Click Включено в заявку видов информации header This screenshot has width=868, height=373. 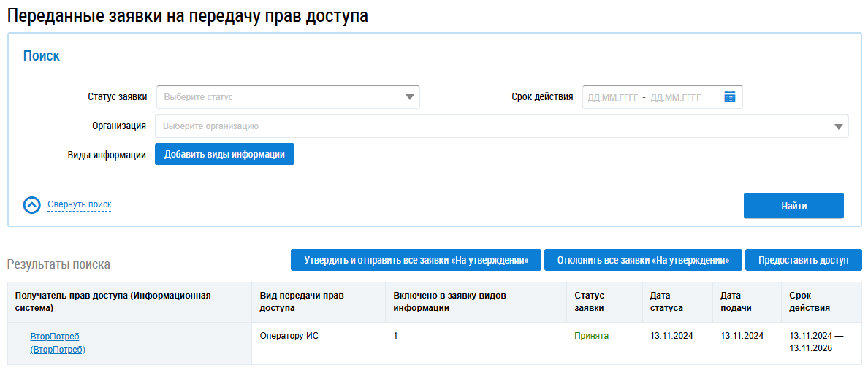(x=449, y=301)
